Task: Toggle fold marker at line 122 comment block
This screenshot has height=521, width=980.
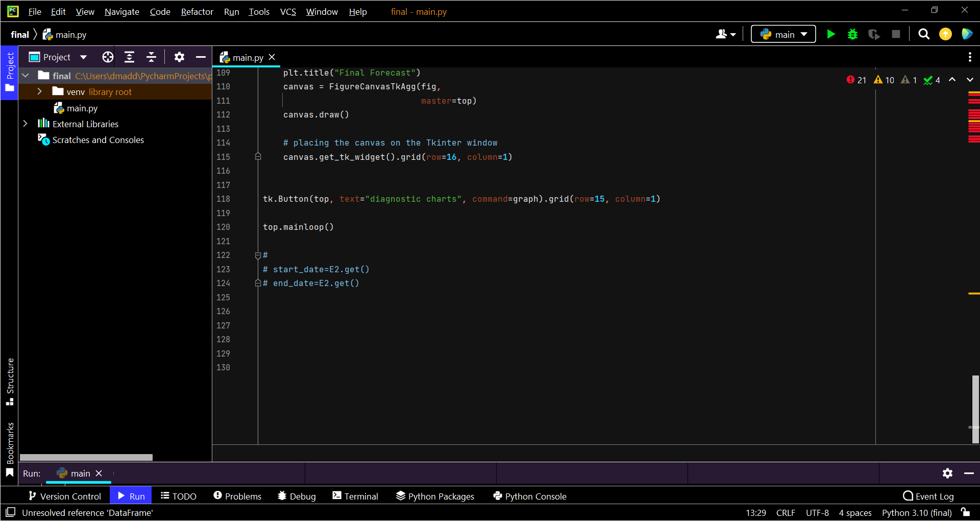Action: (258, 255)
